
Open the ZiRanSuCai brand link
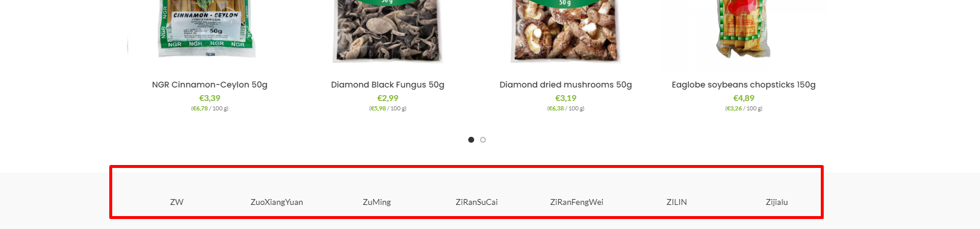(x=476, y=202)
